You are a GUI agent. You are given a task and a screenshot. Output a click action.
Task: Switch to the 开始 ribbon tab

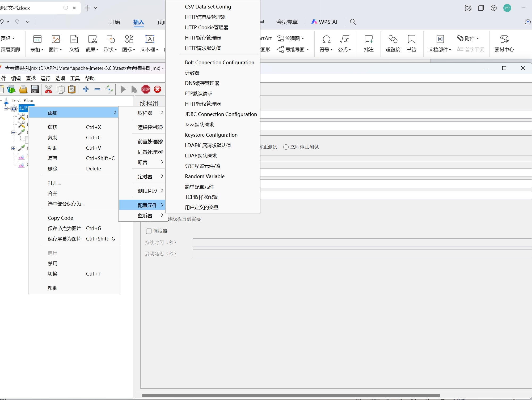[x=115, y=22]
